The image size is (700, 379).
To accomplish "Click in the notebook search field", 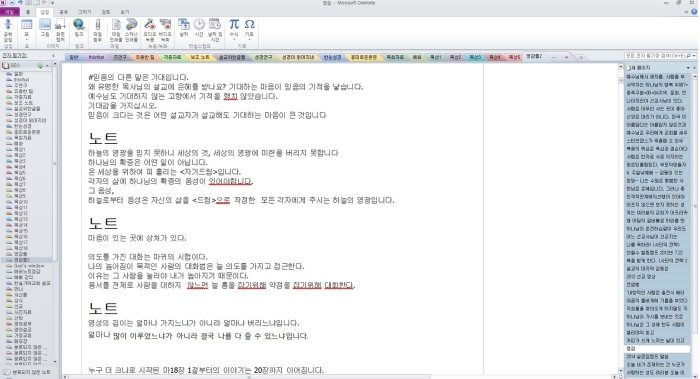I will pyautogui.click(x=655, y=56).
